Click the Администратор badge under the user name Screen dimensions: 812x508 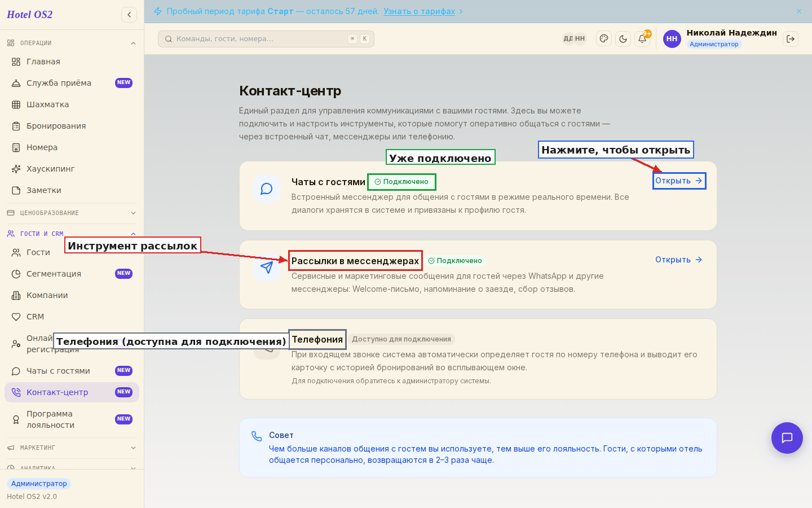[714, 44]
